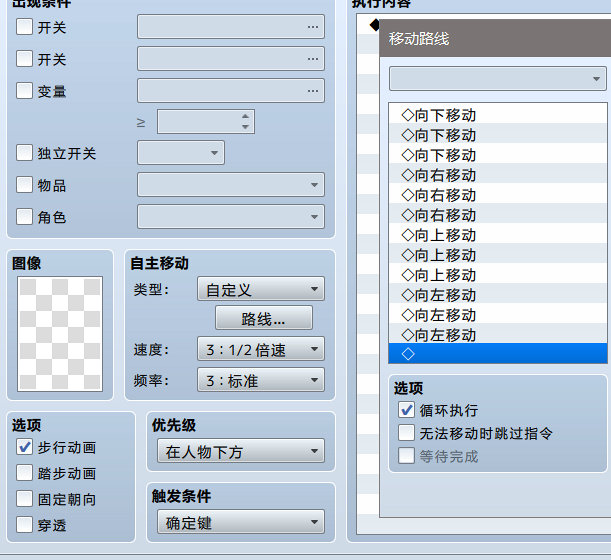Screen dimensions: 611x560
Task: Select the event 图像 preview box
Action: coord(60,334)
